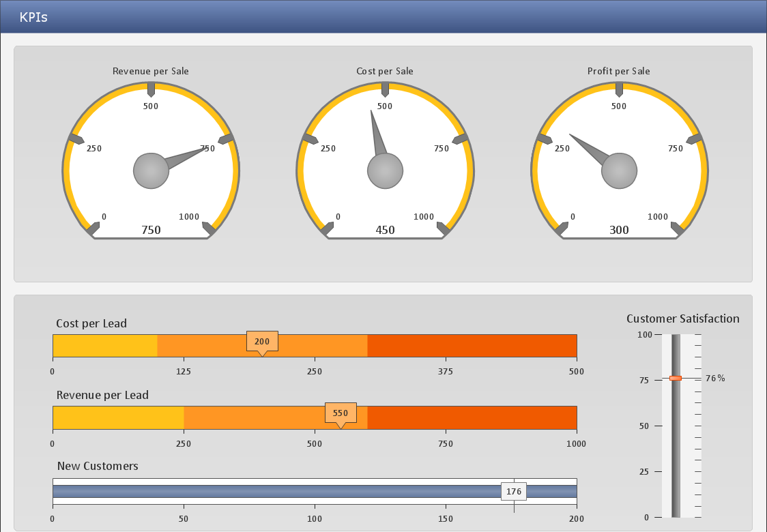Click the 150 axis label under New Customers

[x=446, y=519]
